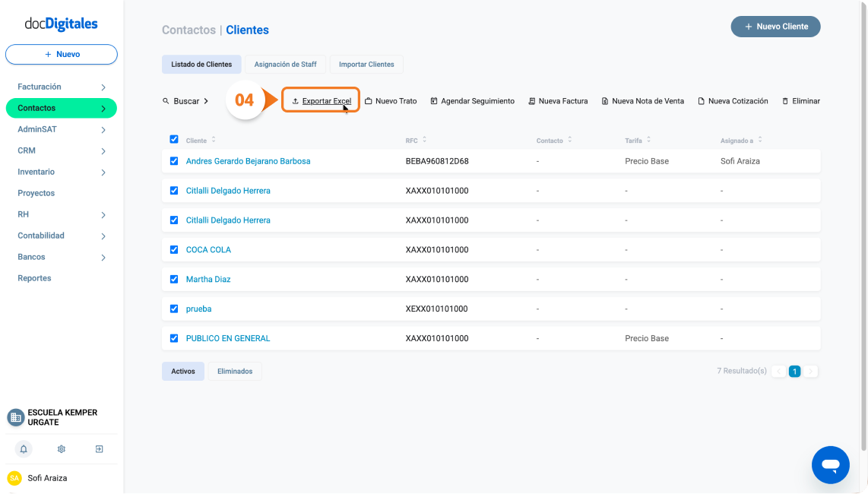868x494 pixels.
Task: Open prueba client link
Action: [198, 309]
